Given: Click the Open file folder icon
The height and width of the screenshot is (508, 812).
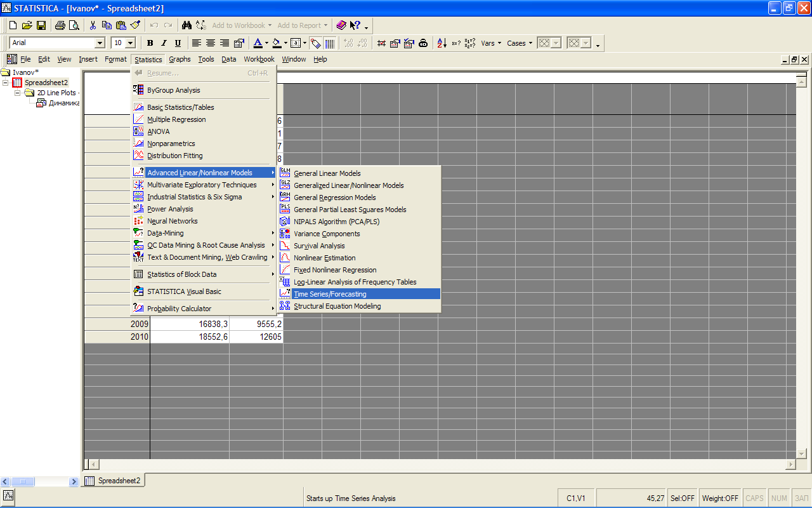Looking at the screenshot, I should click(x=27, y=25).
